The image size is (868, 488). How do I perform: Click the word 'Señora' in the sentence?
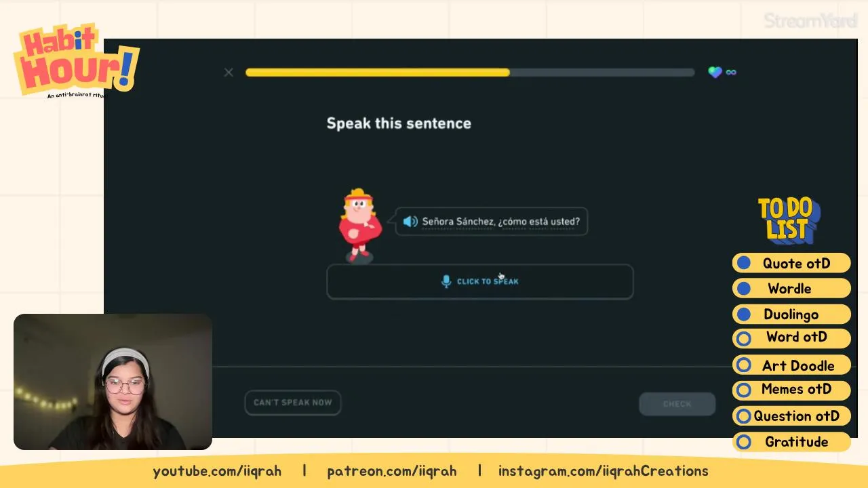pos(437,222)
